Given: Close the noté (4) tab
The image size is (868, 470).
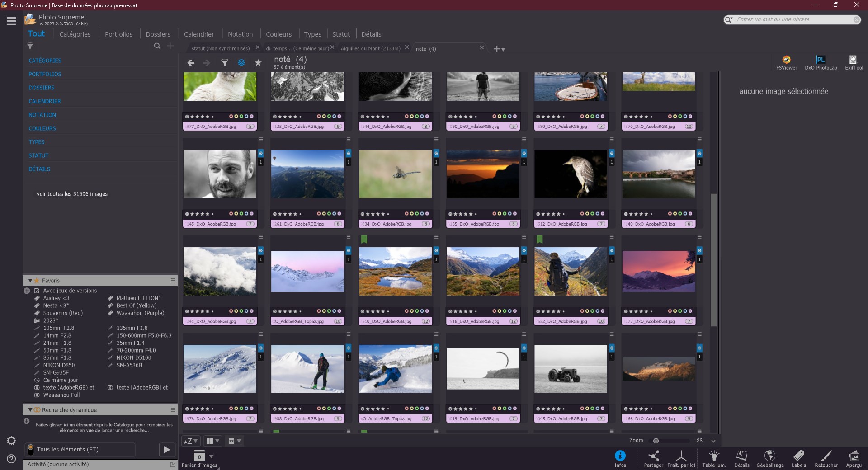Looking at the screenshot, I should tap(482, 47).
